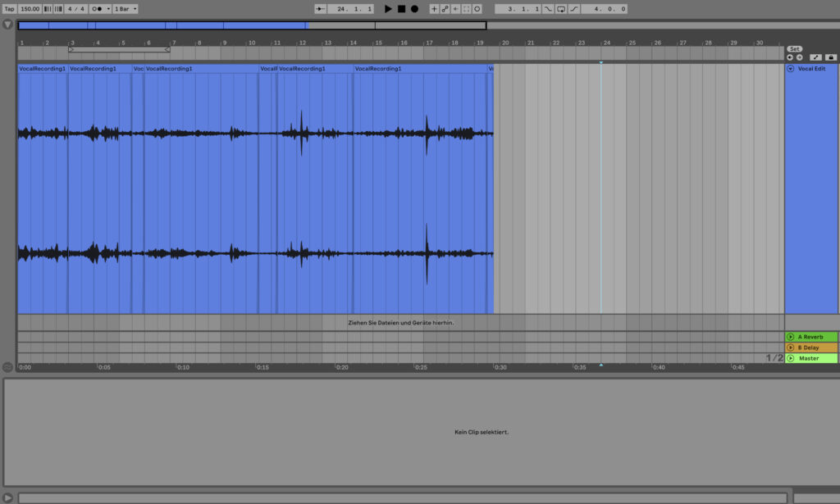
Task: Select the VocalRecording1 clip starting at bar 14
Action: [x=421, y=69]
